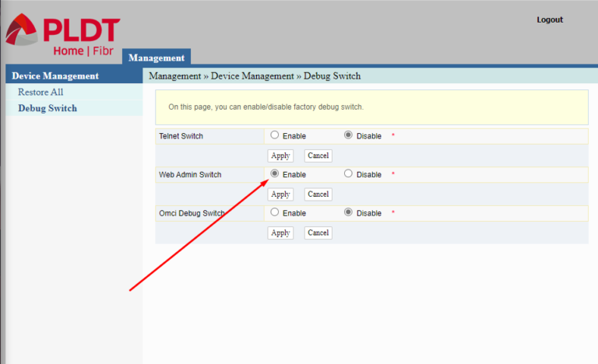
Task: Go to Debug Switch sidebar item
Action: pos(47,108)
